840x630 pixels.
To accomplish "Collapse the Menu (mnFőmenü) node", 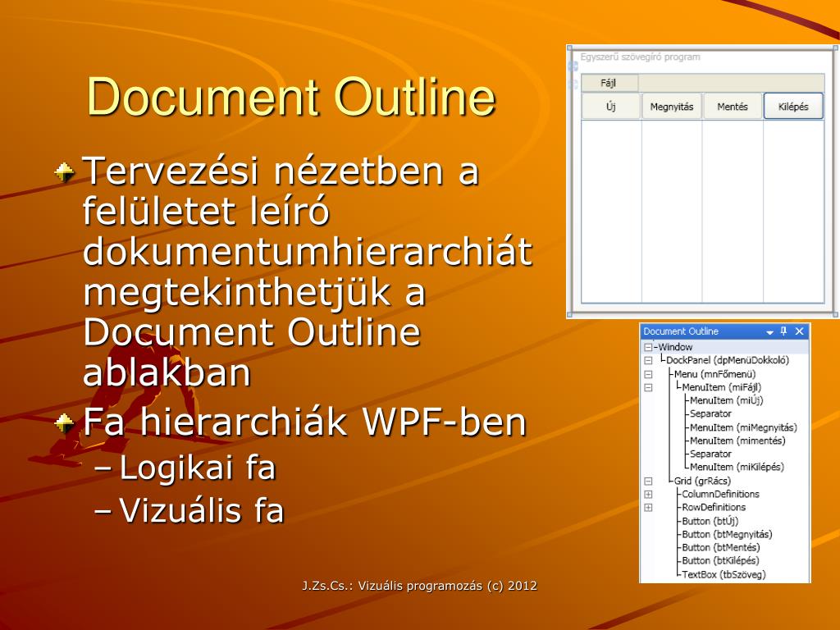I will pyautogui.click(x=648, y=374).
